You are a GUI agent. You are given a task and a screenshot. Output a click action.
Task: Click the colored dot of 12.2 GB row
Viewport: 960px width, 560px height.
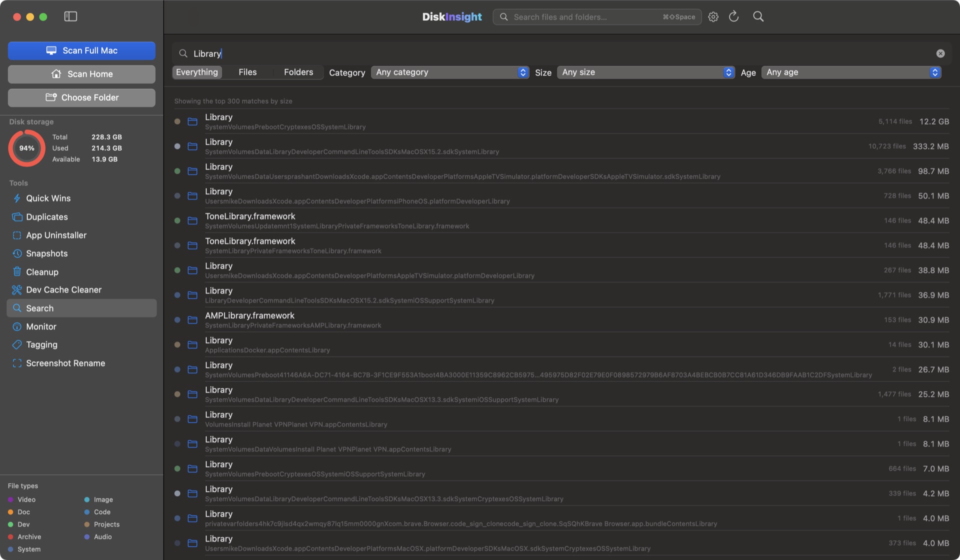click(177, 121)
